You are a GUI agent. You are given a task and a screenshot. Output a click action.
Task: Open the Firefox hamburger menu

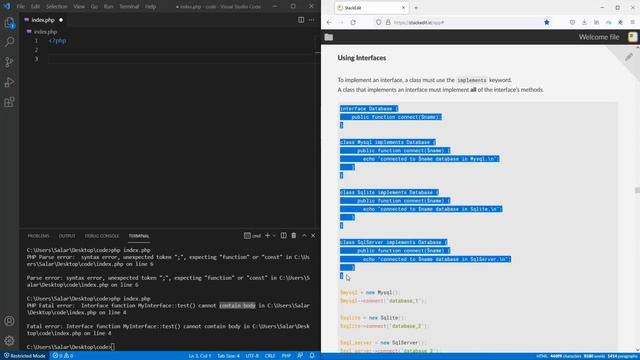[x=632, y=22]
